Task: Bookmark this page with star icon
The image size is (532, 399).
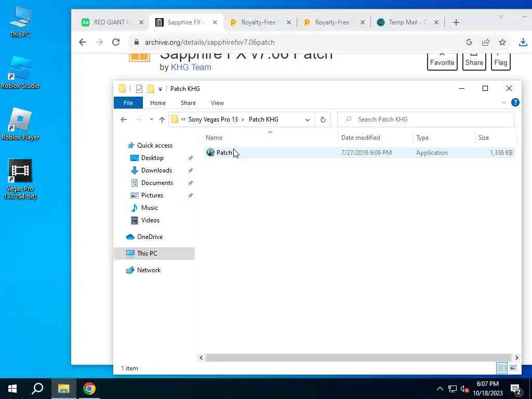Action: pos(502,42)
